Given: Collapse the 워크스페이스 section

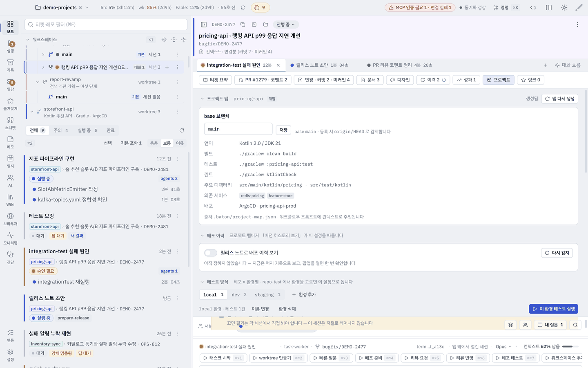Looking at the screenshot, I should point(28,40).
